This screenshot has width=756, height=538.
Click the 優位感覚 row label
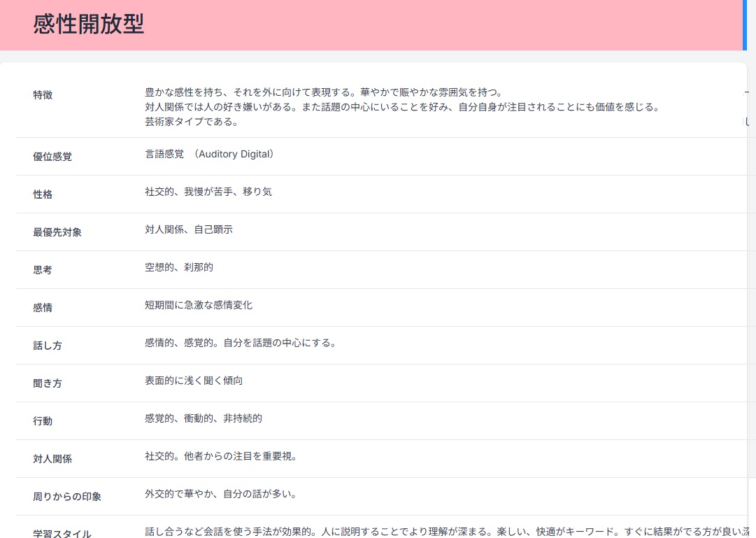click(x=52, y=157)
